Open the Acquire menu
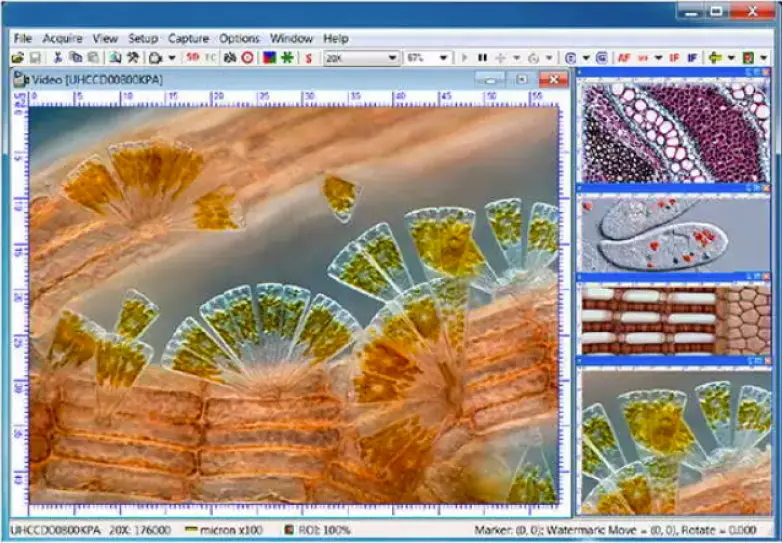782x543 pixels. point(62,38)
